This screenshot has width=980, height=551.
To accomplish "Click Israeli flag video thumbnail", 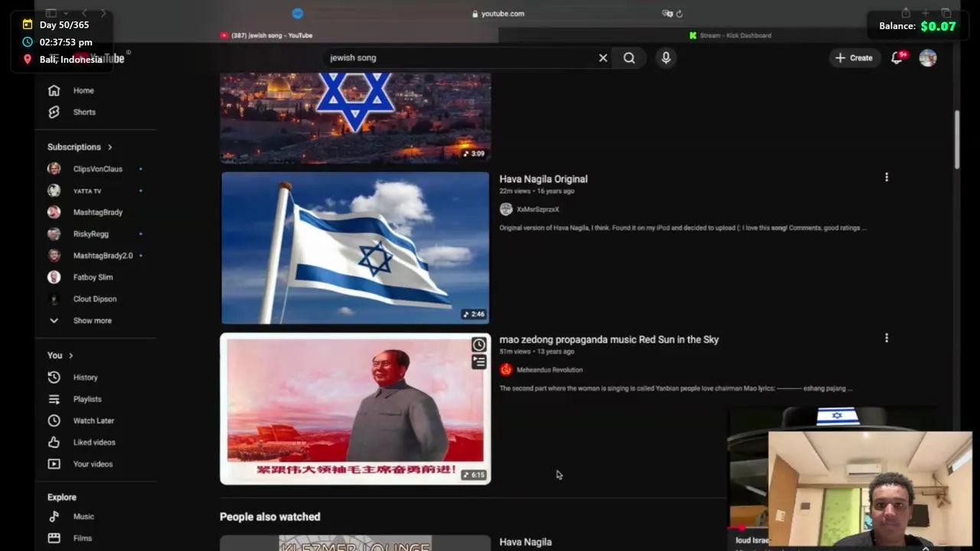I will click(x=355, y=248).
